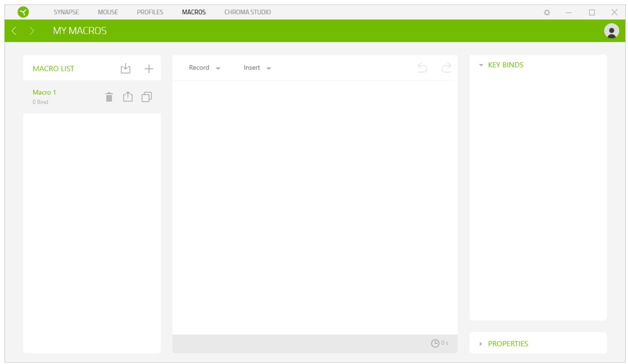
Task: Redo the last macro edit
Action: coord(446,68)
